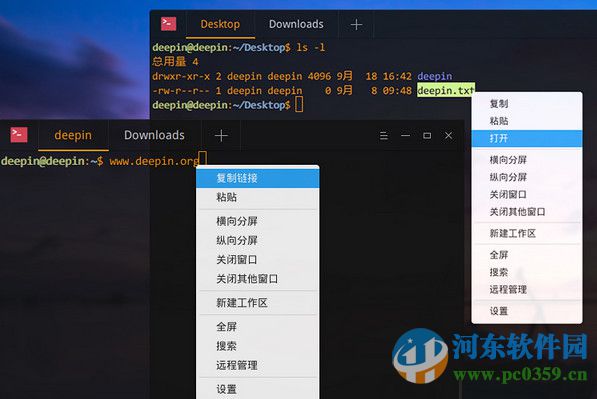Image resolution: width=597 pixels, height=399 pixels.
Task: Choose 新建工作区 in right context menu
Action: tap(527, 233)
